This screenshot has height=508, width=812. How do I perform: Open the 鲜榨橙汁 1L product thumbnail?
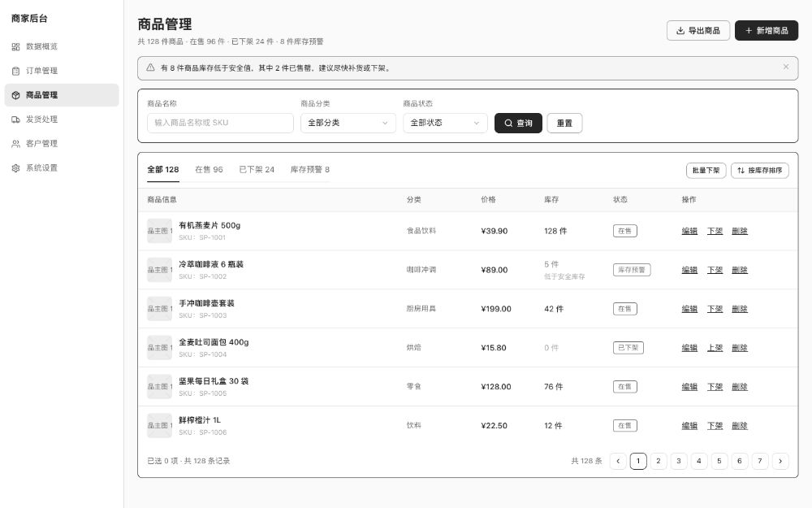point(159,426)
